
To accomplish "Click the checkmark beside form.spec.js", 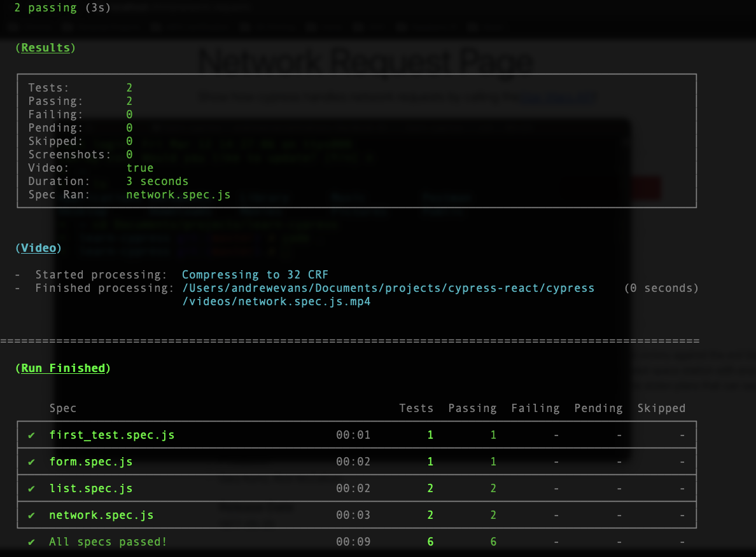I will 32,461.
